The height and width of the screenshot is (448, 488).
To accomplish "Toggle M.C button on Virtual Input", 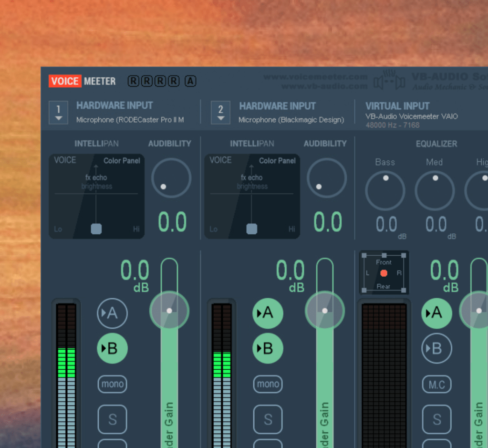I will 436,385.
